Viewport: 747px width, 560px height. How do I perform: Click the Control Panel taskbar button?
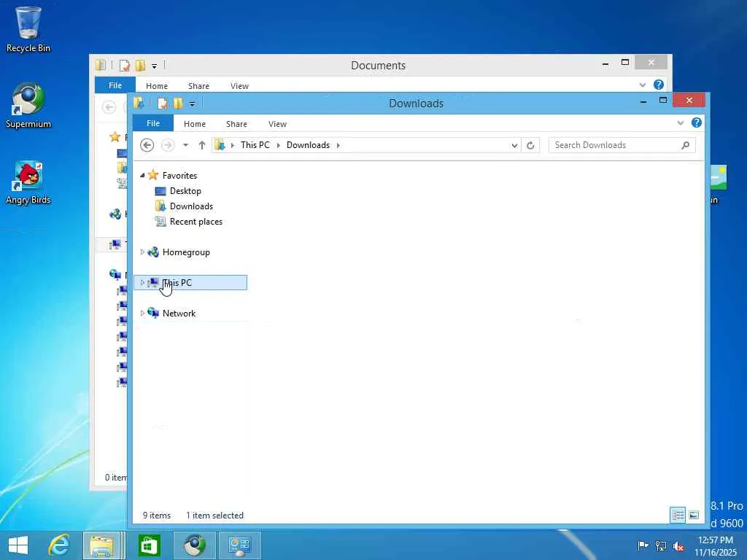point(239,545)
